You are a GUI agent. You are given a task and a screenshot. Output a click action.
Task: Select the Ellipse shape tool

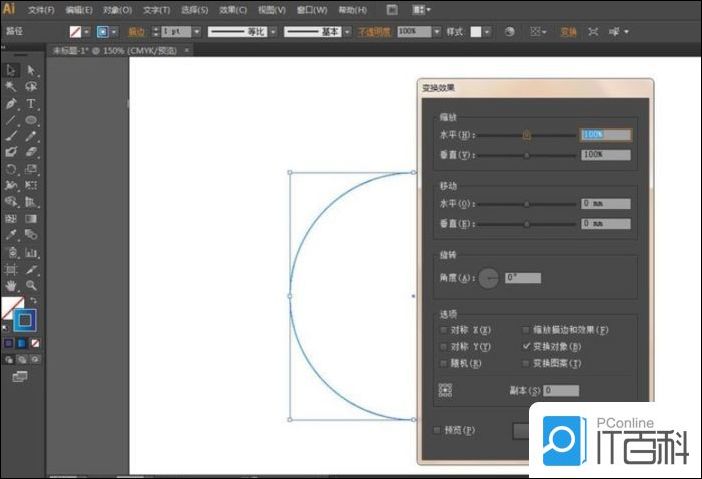tap(31, 119)
